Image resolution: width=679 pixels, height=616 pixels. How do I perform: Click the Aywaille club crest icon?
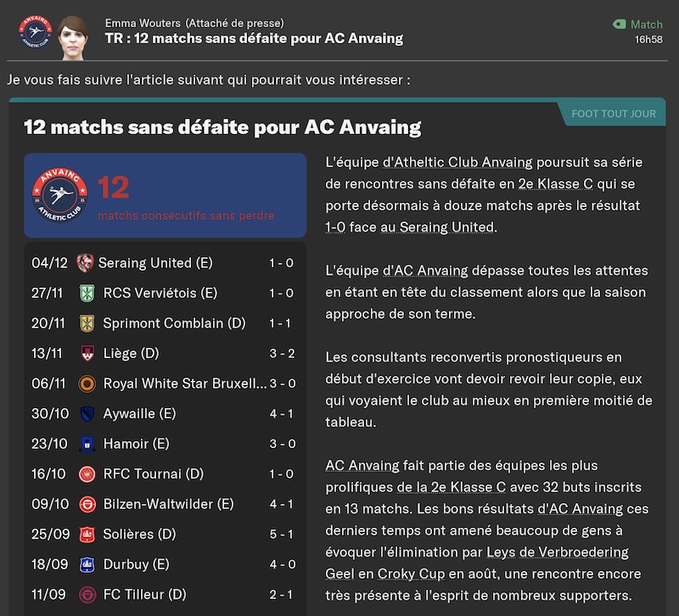click(87, 414)
